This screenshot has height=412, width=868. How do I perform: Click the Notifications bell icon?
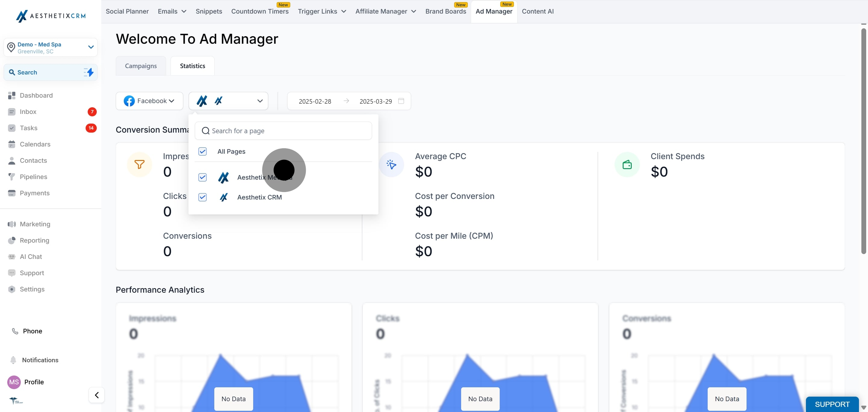coord(13,360)
